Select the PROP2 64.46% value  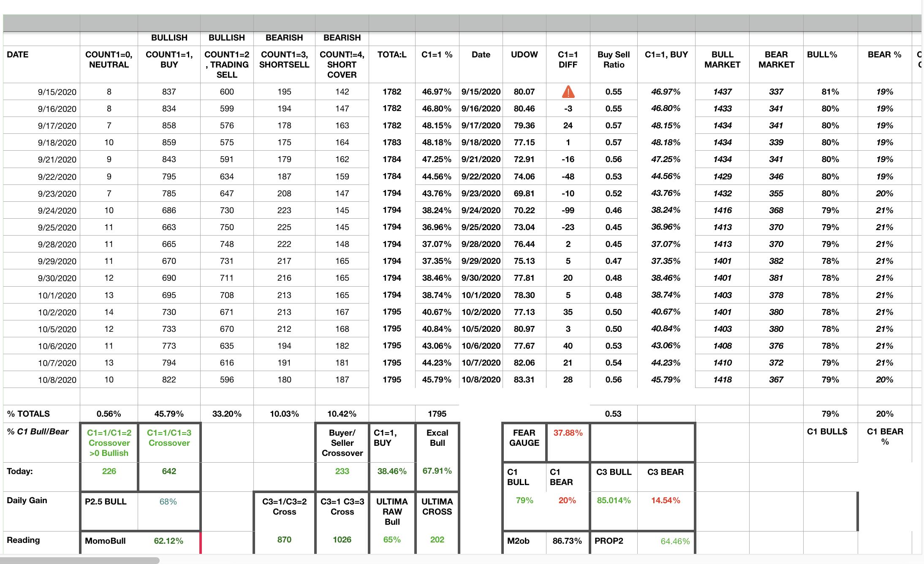click(x=675, y=541)
